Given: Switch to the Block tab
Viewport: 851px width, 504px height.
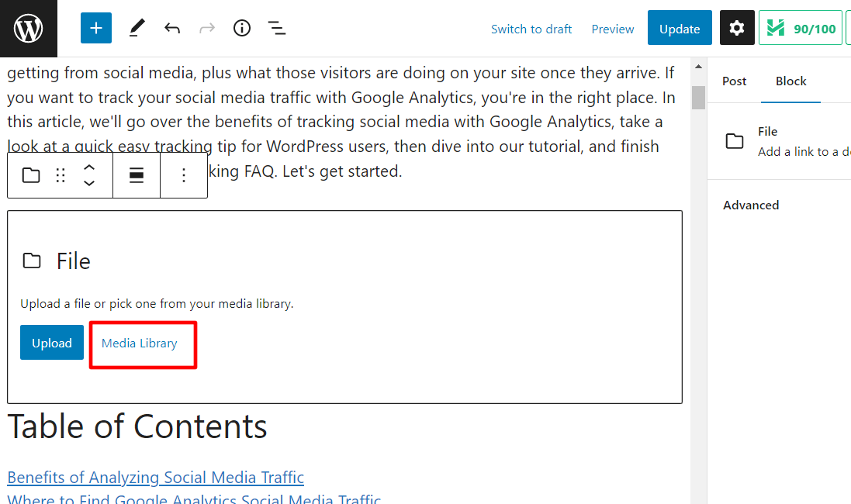Looking at the screenshot, I should coord(790,81).
